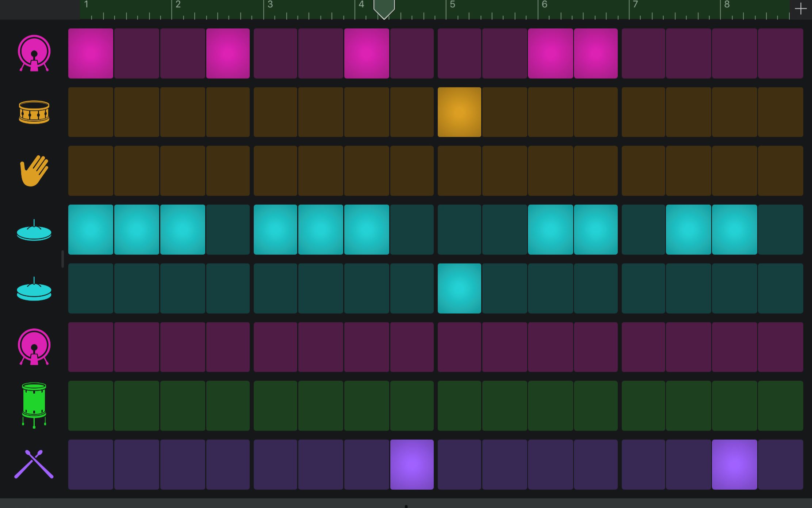Screen dimensions: 812x508
Task: Tap the plus button beside the ruler
Action: (x=801, y=9)
